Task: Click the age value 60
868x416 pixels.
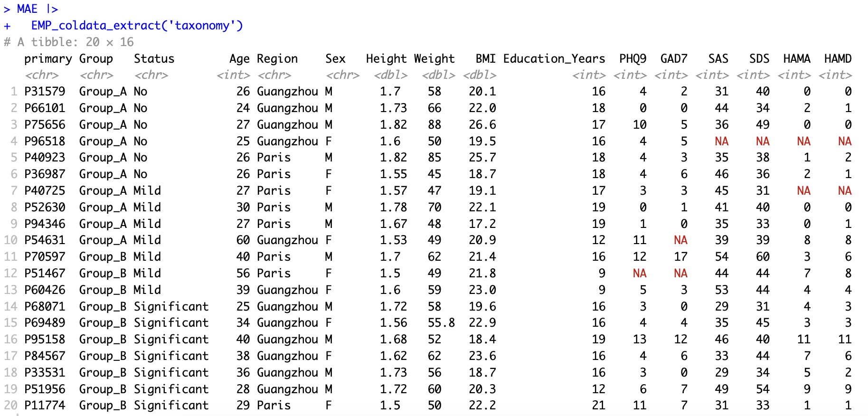Action: (243, 240)
